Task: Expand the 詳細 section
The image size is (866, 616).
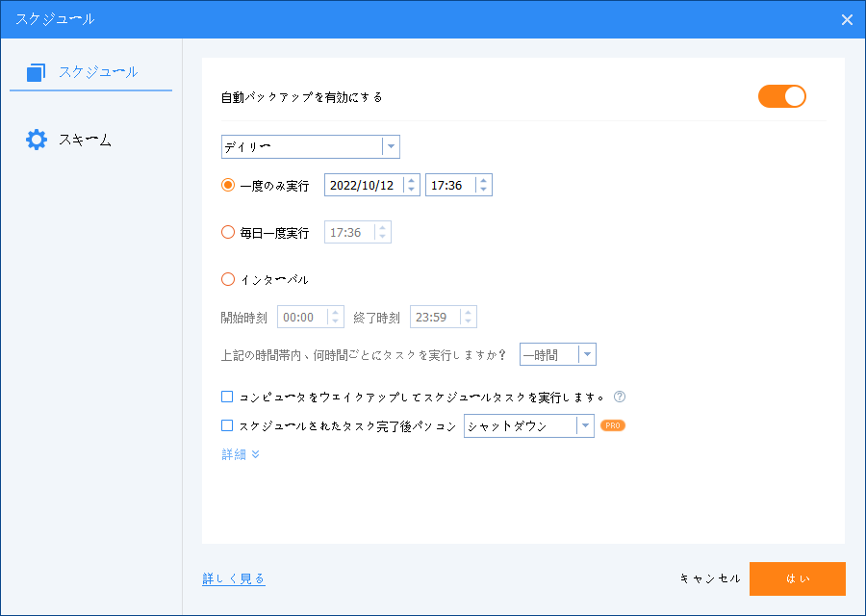Action: [241, 454]
